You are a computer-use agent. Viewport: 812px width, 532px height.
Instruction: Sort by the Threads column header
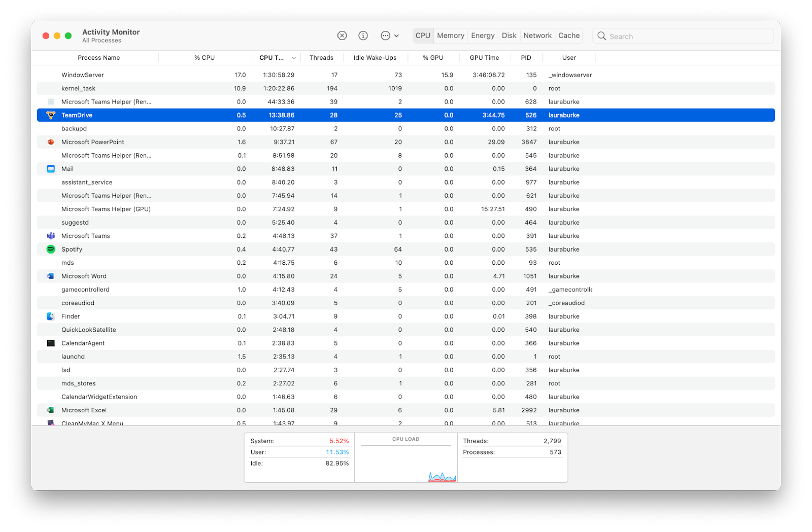point(321,58)
